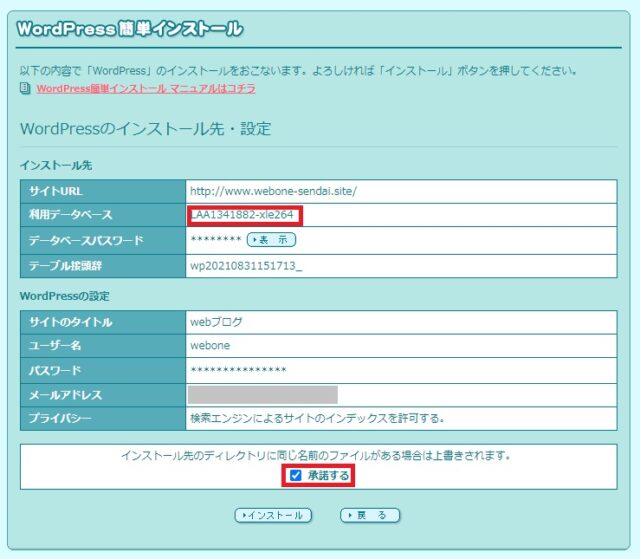Click the メールアドレス row header
The height and width of the screenshot is (559, 640).
point(103,395)
